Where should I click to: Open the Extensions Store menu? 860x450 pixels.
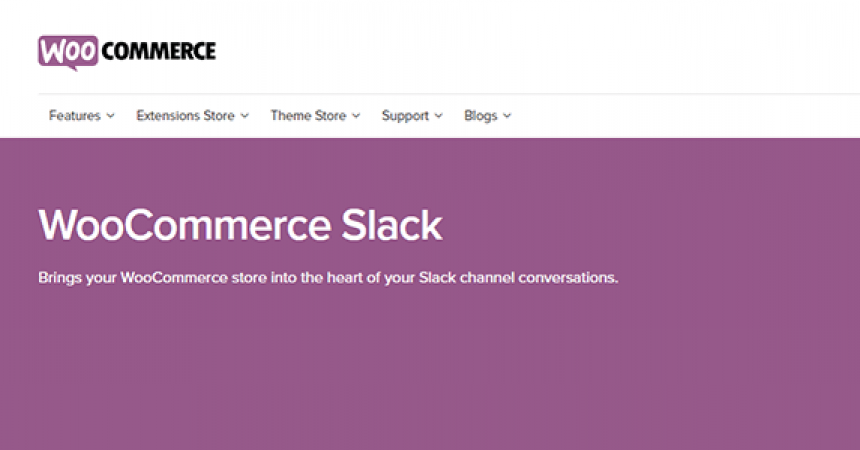(185, 116)
